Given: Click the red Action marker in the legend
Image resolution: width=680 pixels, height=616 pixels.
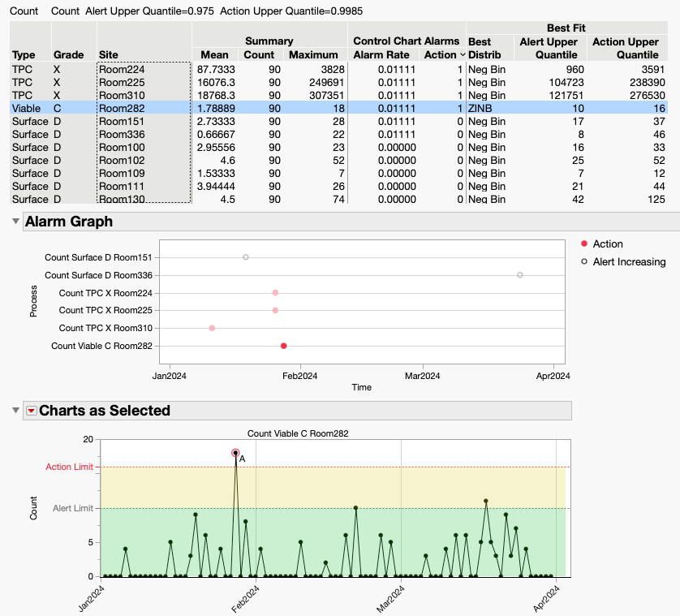Looking at the screenshot, I should 584,243.
